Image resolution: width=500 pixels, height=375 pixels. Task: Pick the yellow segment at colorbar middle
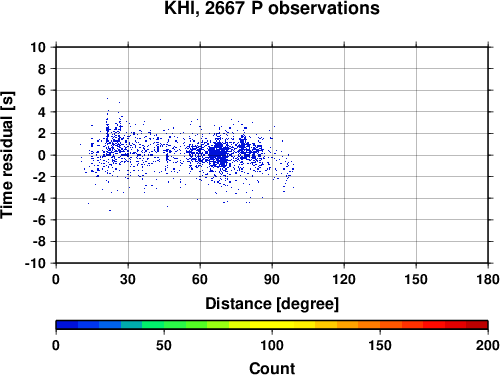(272, 325)
